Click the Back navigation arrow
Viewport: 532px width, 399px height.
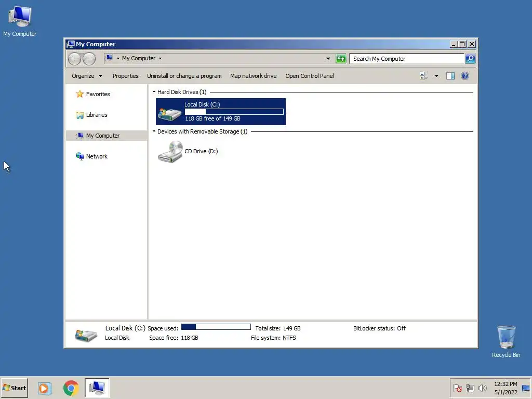(74, 59)
